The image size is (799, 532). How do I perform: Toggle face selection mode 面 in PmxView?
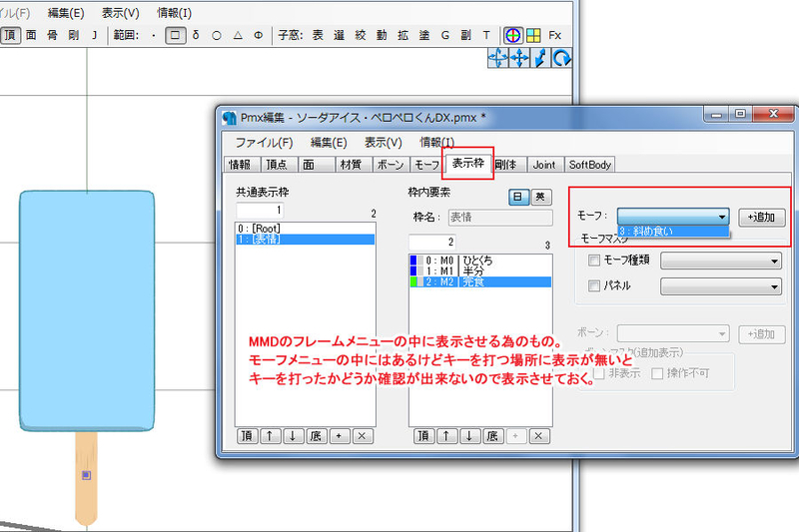pos(31,35)
